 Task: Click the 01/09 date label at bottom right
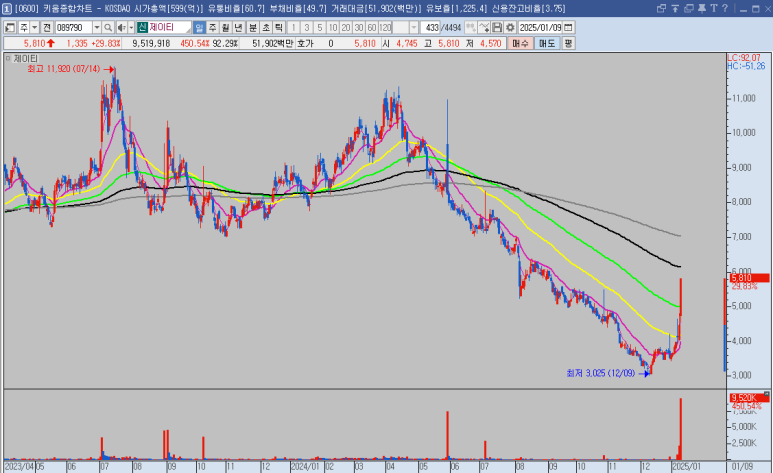tap(742, 467)
